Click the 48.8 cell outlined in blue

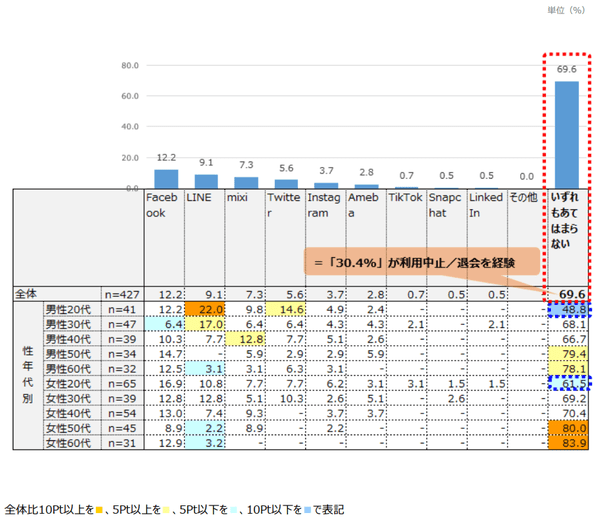pos(568,311)
